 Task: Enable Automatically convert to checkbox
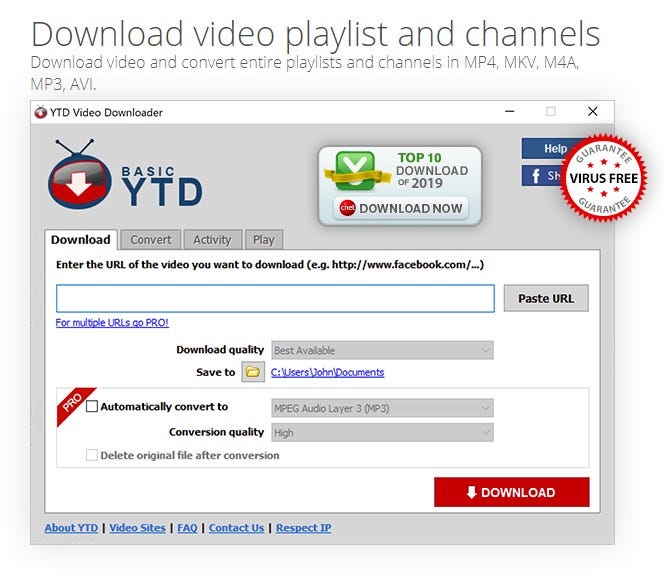click(92, 407)
